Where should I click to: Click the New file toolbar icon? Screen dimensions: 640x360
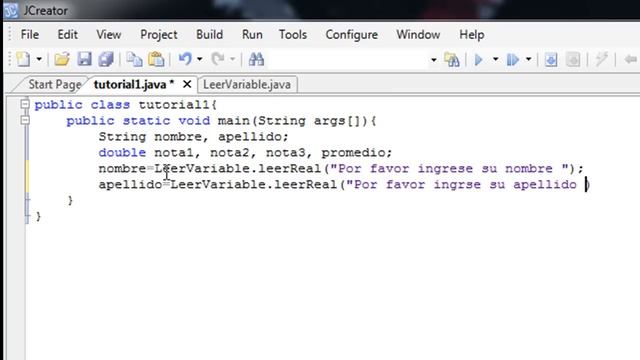click(x=23, y=60)
